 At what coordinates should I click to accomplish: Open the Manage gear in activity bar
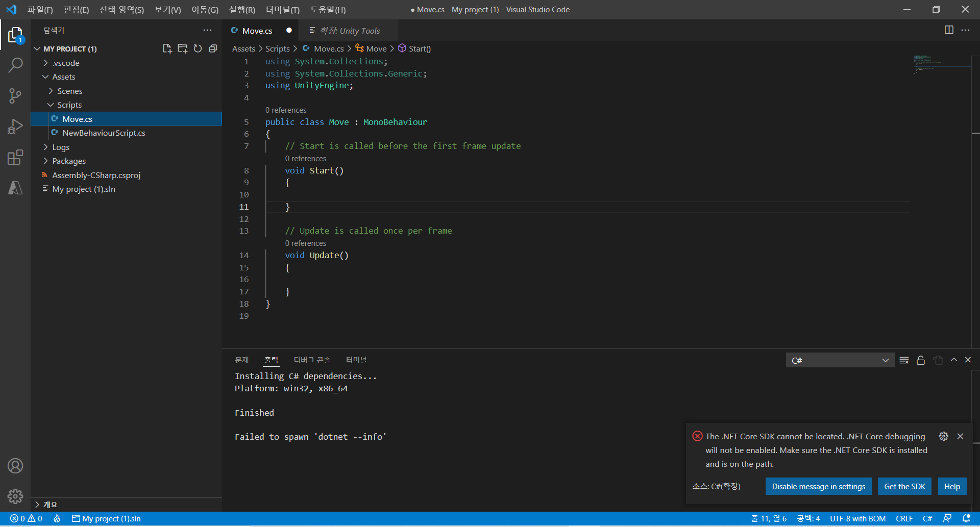tap(15, 496)
